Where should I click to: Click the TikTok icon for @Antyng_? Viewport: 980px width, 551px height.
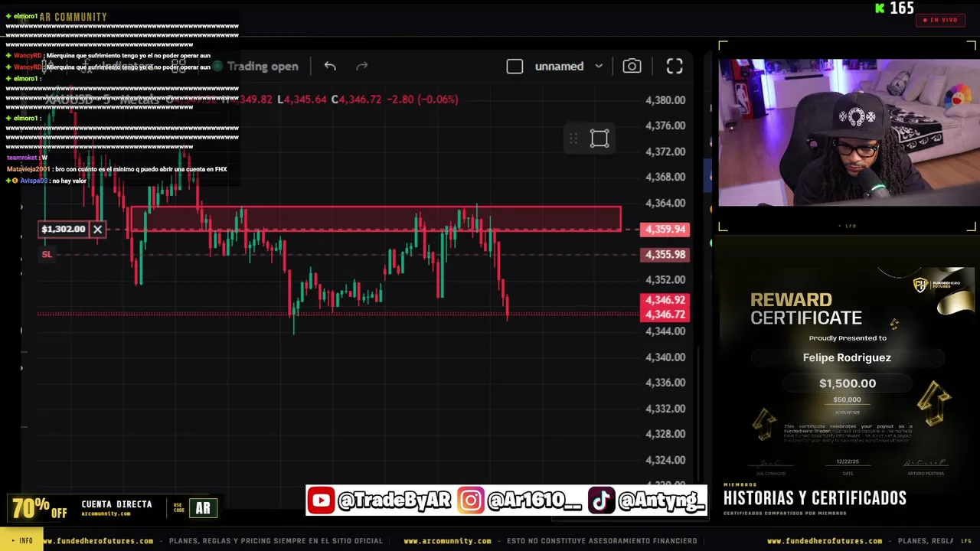[x=601, y=500]
